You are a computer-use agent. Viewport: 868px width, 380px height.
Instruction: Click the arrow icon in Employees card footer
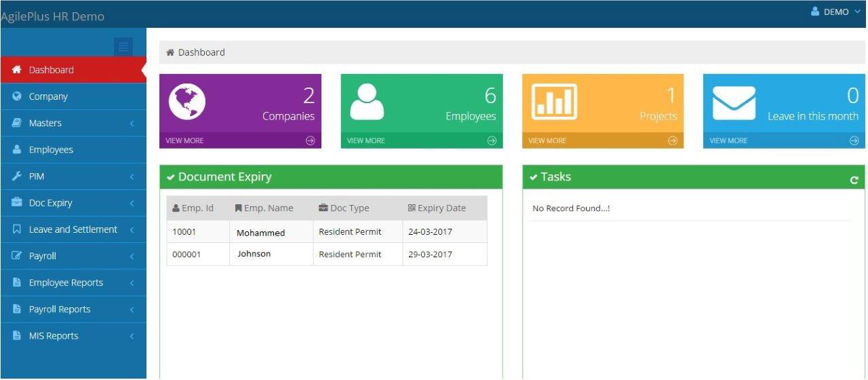(x=492, y=140)
